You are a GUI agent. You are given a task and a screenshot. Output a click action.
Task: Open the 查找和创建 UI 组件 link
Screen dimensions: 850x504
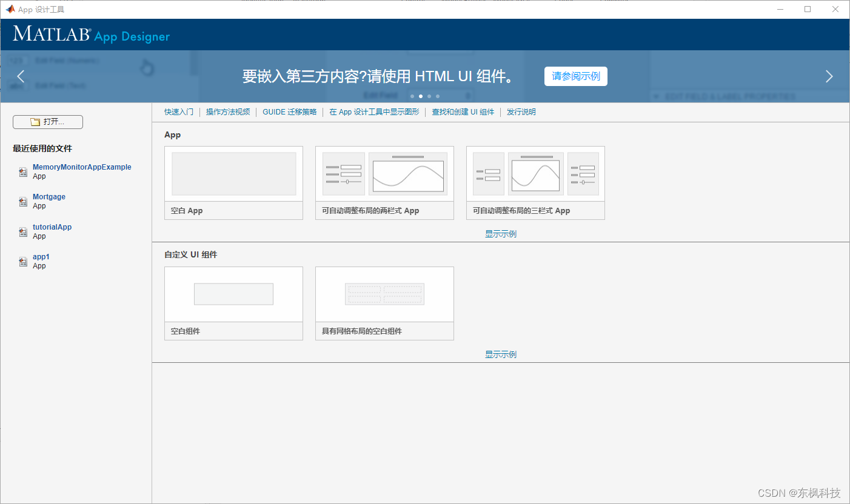[x=463, y=112]
